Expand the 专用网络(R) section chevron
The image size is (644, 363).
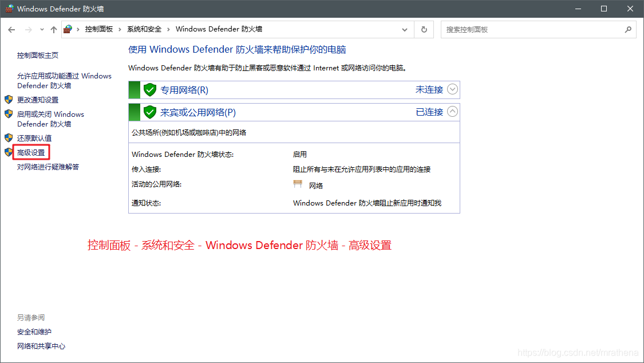[452, 89]
